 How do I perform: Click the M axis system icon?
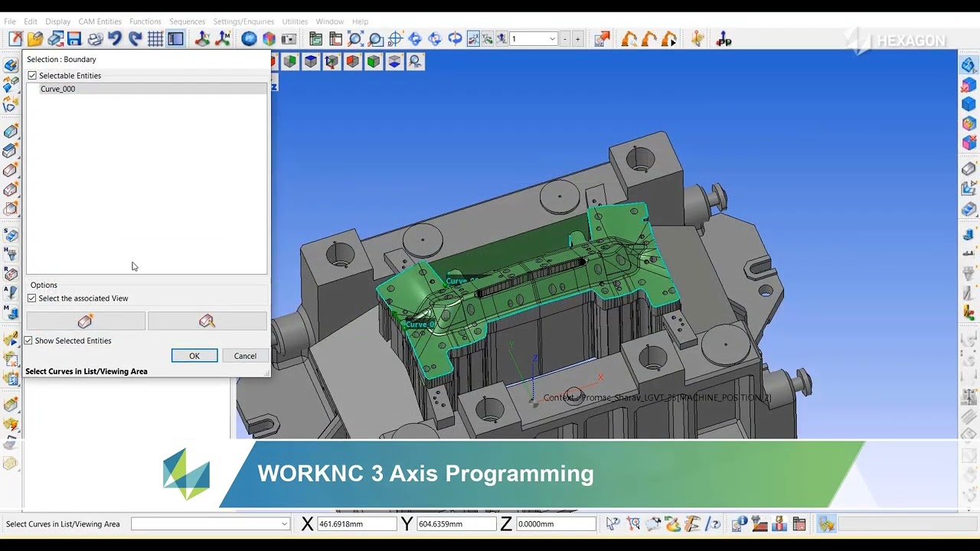[223, 39]
